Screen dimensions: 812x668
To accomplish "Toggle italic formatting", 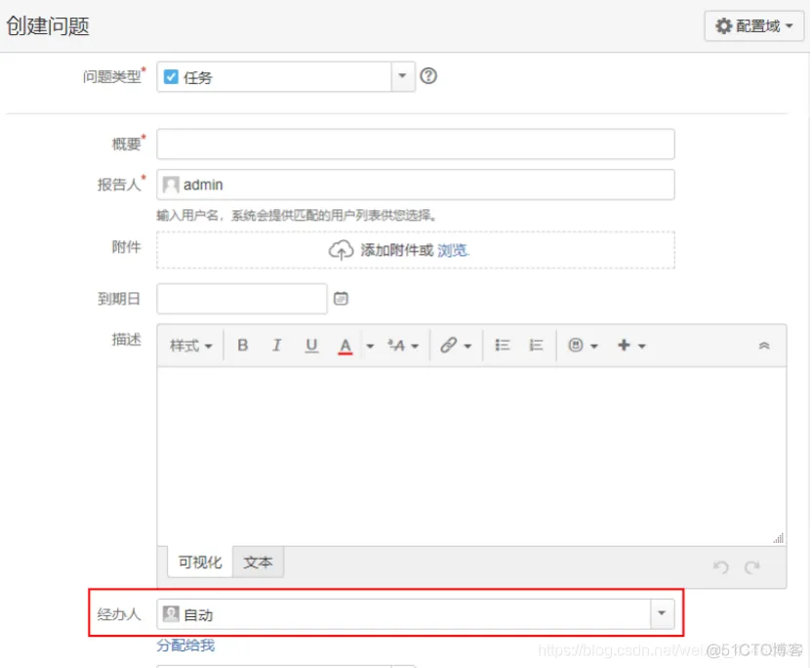I will point(277,345).
